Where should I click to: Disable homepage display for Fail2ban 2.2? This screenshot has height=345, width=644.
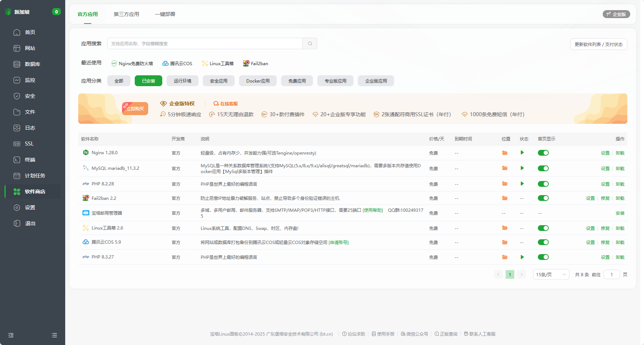pos(543,198)
